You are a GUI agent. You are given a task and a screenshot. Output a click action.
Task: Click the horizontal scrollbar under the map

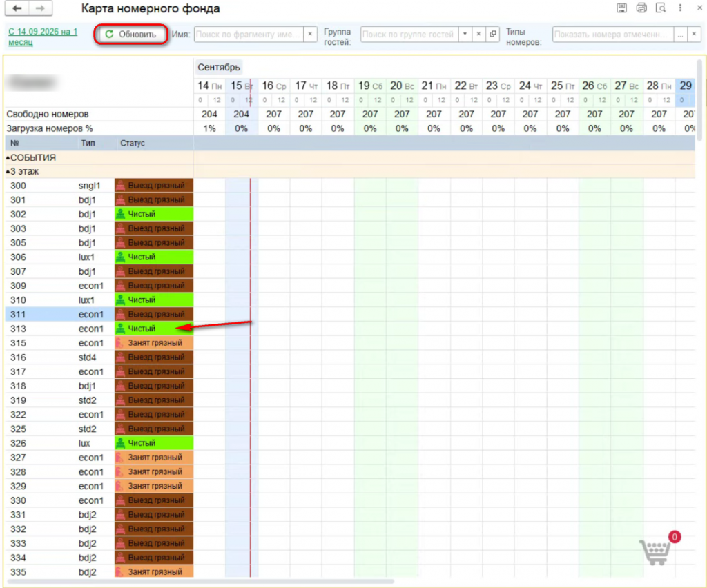tap(201, 581)
